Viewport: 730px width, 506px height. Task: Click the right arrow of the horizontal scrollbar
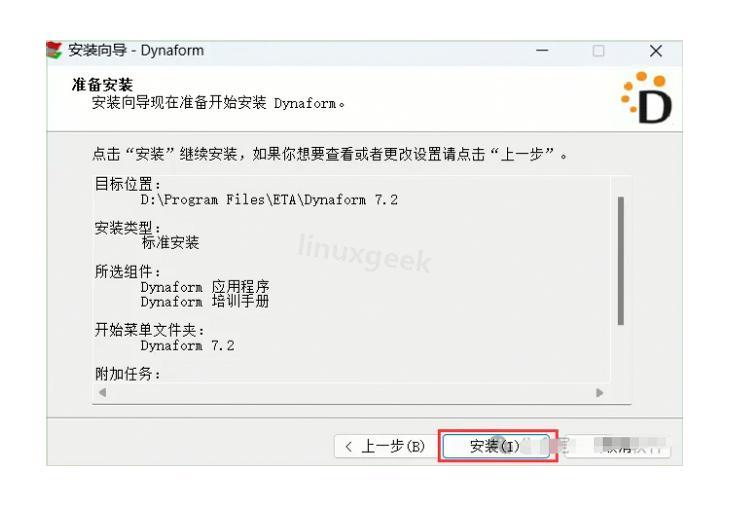pos(600,393)
